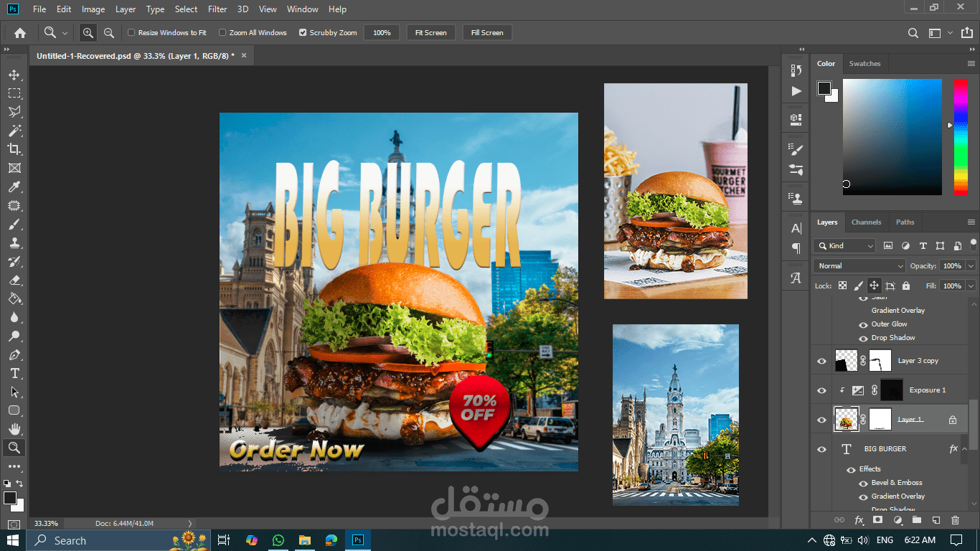Select the Magic Wand tool
Screen dimensions: 980x551
click(14, 131)
